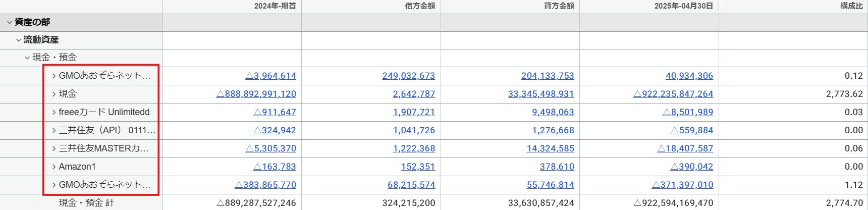Open the △5,305,370 opening balance link

[x=270, y=148]
